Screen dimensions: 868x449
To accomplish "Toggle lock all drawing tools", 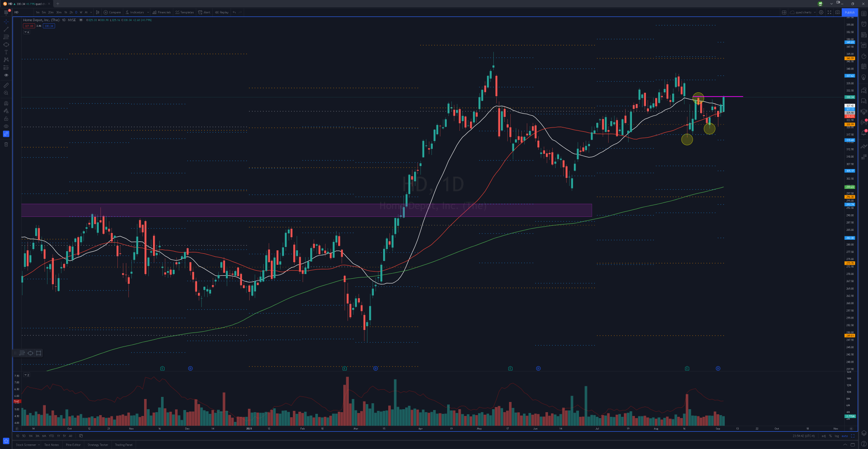I will pyautogui.click(x=6, y=119).
